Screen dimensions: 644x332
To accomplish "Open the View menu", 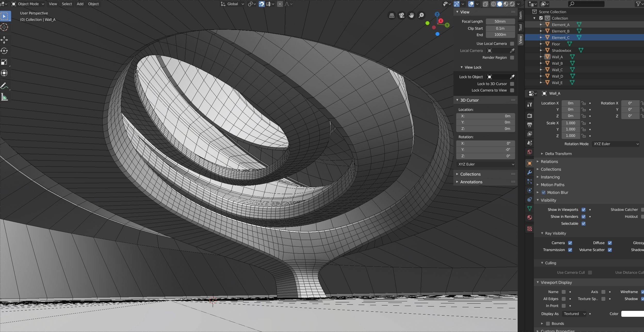I will pos(53,4).
